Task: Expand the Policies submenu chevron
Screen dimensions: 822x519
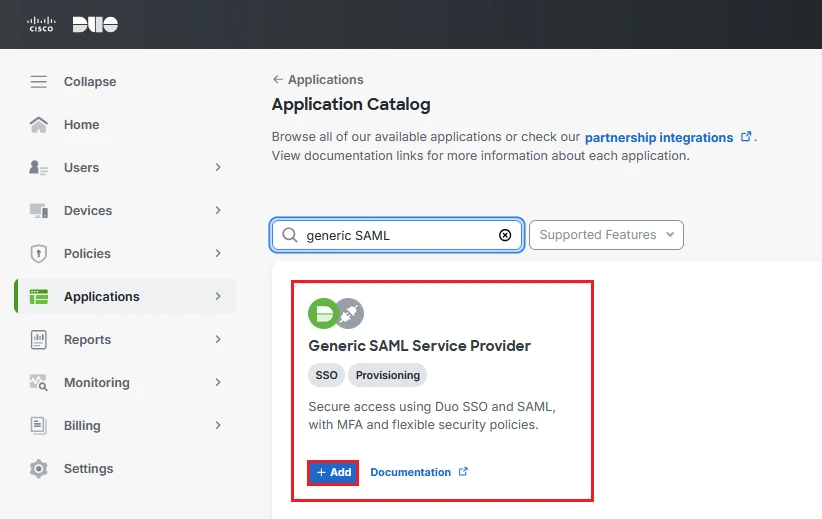Action: [x=218, y=253]
